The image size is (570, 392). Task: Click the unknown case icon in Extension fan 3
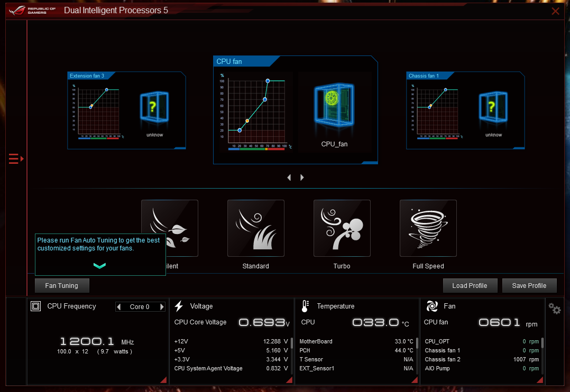pyautogui.click(x=154, y=107)
